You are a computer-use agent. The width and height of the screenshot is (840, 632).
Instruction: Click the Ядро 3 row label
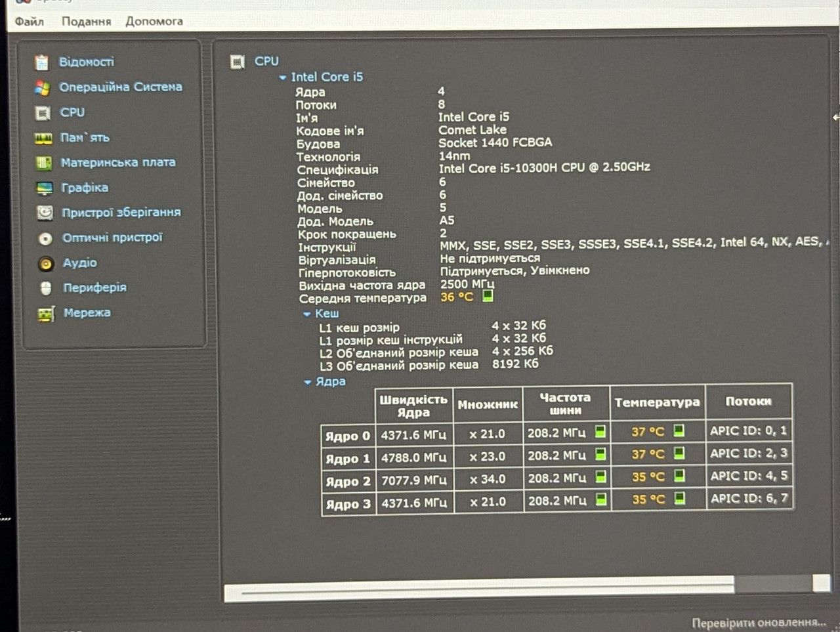348,505
